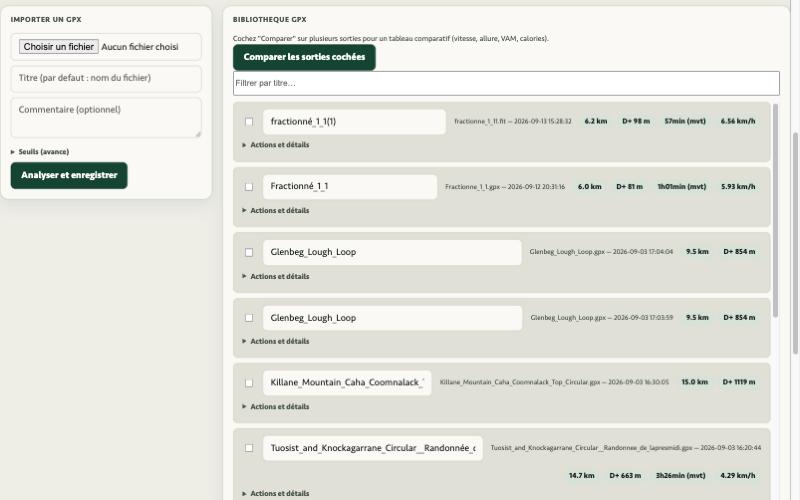
Task: Click the 57min (mvt) duration
Action: coord(685,121)
